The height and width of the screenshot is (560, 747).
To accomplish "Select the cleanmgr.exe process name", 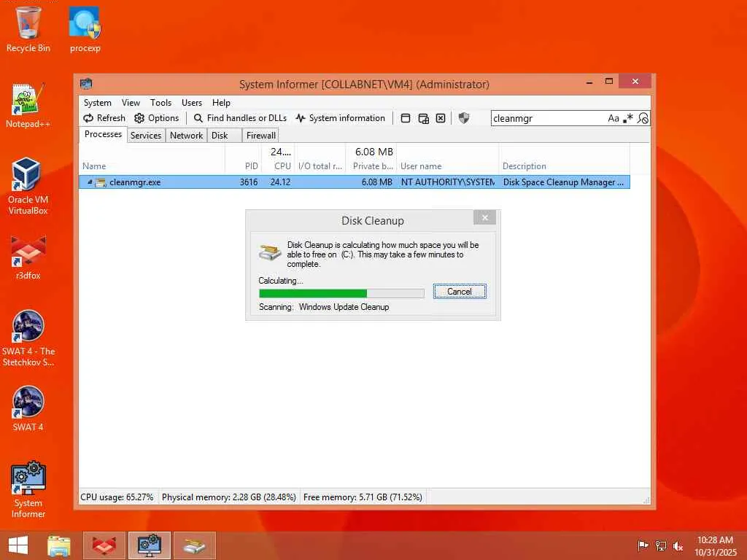I will (135, 182).
